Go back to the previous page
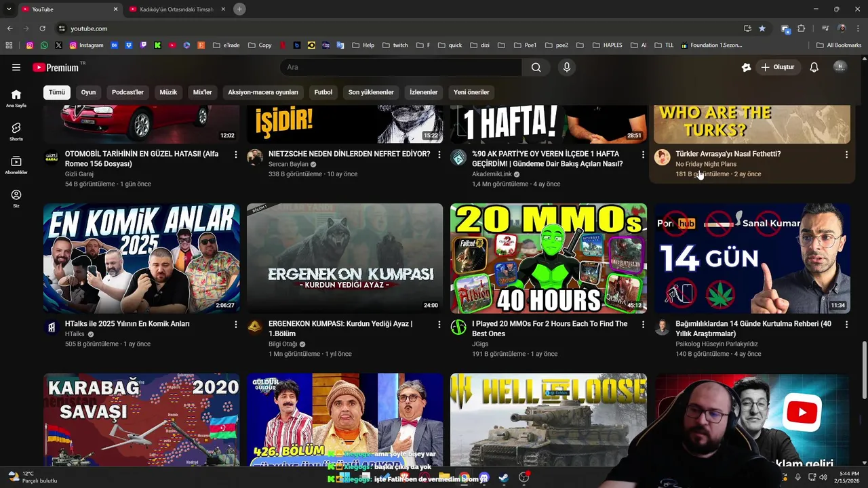This screenshot has width=868, height=488. pyautogui.click(x=9, y=28)
